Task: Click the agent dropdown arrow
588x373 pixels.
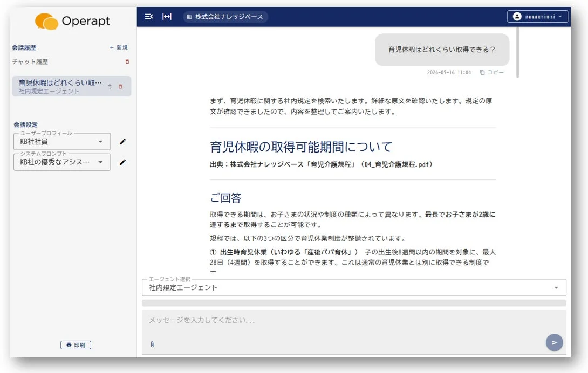Action: (556, 287)
